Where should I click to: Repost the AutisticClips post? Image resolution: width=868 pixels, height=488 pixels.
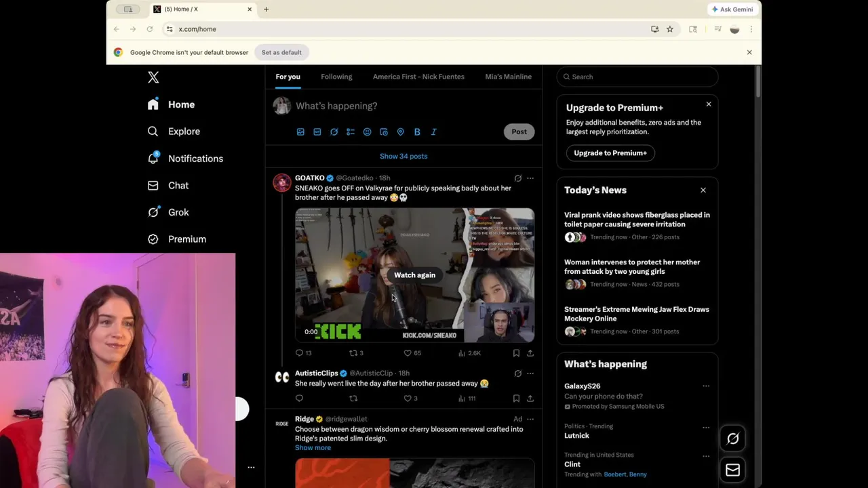[x=353, y=399]
